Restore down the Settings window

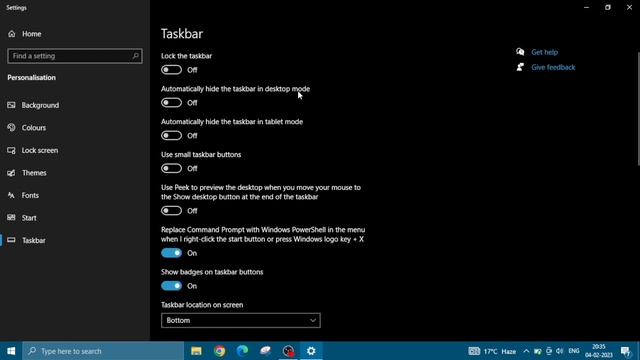click(608, 7)
